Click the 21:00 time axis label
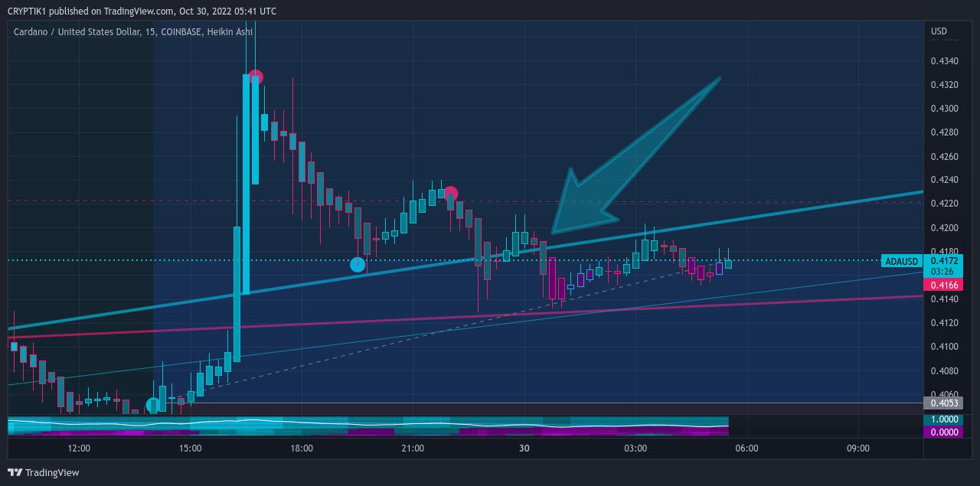The image size is (980, 486). [413, 448]
